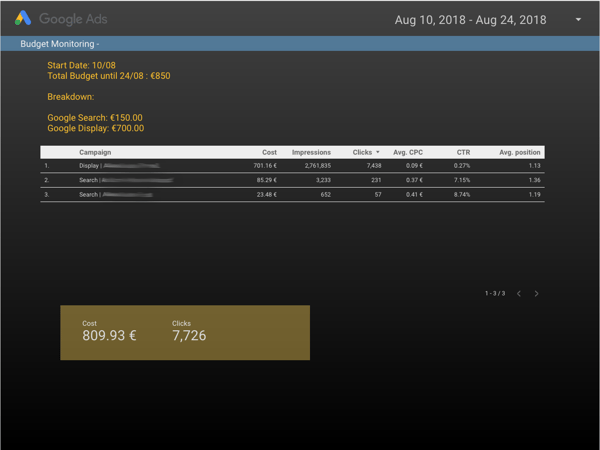Image resolution: width=600 pixels, height=450 pixels.
Task: Click impressions value 3,233
Action: pos(323,180)
